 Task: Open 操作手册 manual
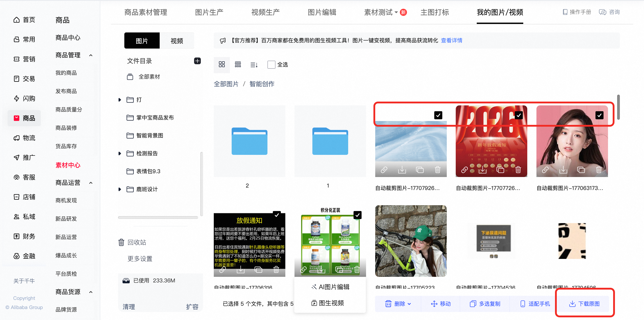[577, 12]
